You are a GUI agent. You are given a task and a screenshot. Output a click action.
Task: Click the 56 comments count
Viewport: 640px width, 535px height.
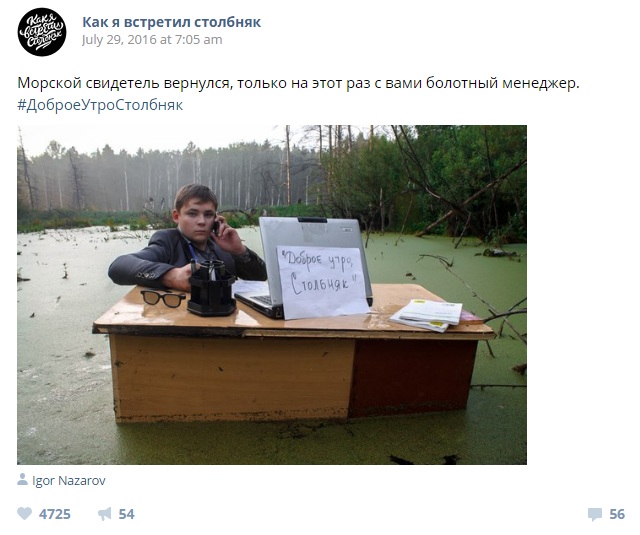[617, 514]
